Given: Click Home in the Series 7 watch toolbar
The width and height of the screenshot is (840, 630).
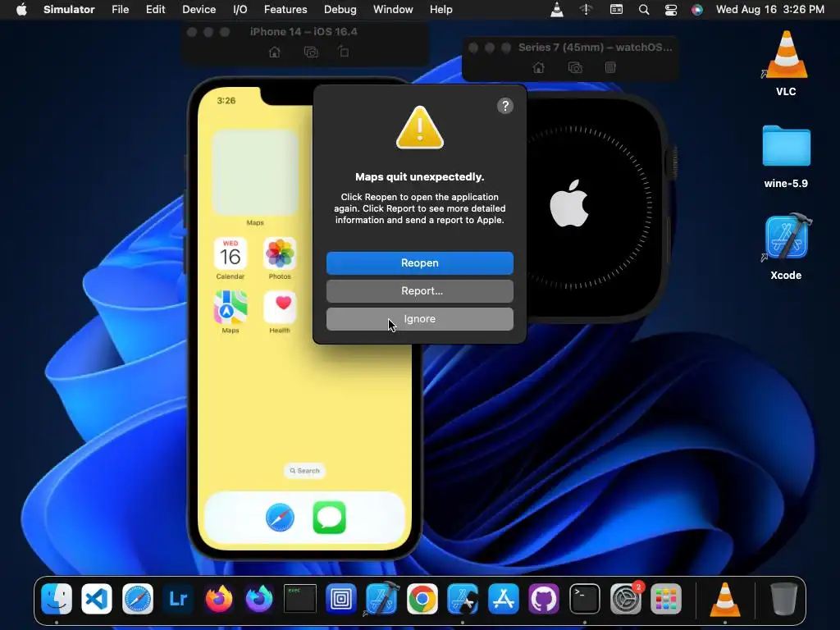Looking at the screenshot, I should (538, 67).
